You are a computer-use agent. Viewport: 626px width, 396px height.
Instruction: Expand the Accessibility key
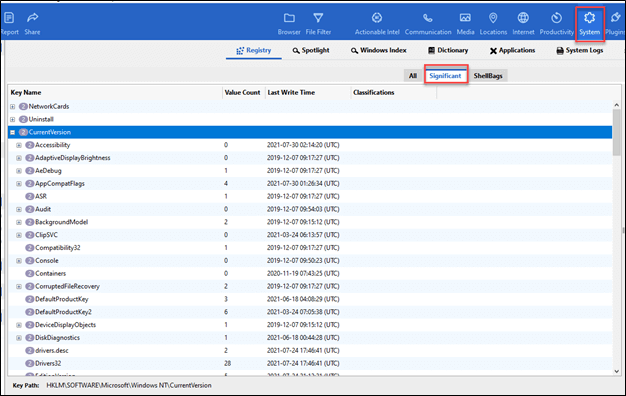pos(19,145)
